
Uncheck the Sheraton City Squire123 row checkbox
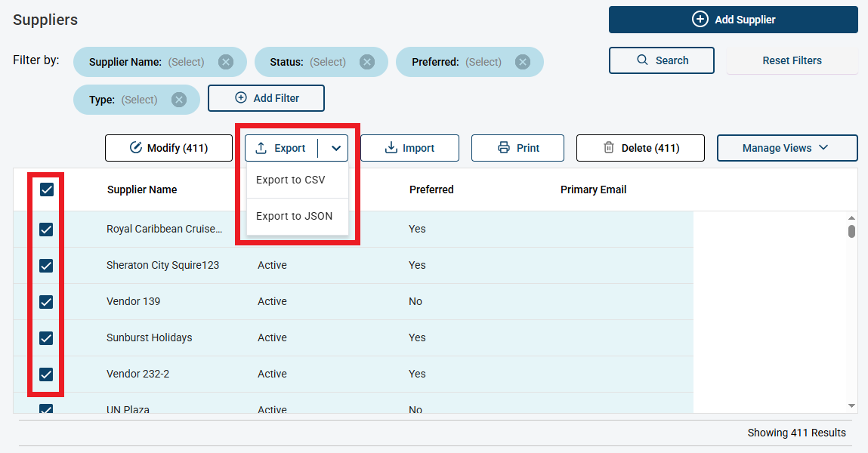point(46,266)
